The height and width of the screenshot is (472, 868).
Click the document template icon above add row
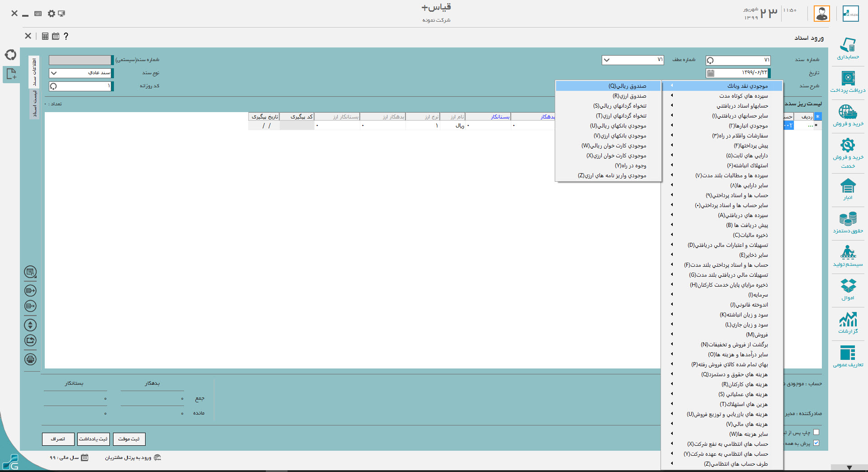30,272
